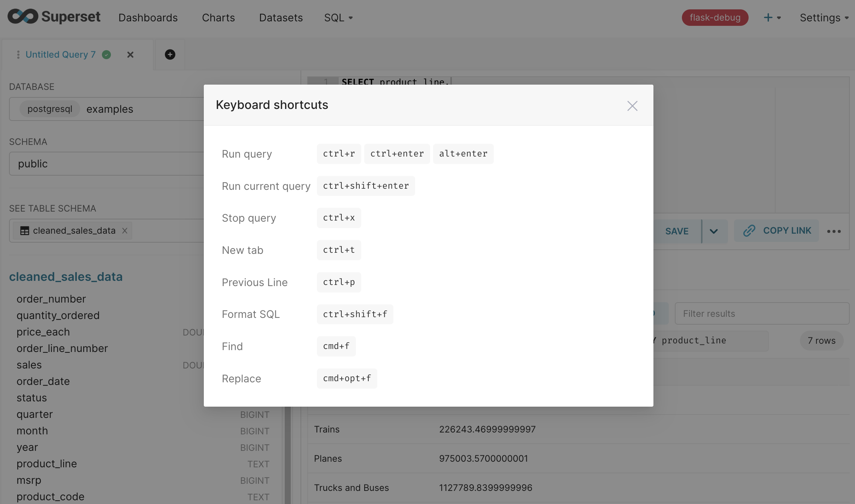Viewport: 855px width, 504px height.
Task: Click the add new tab plus icon
Action: coord(170,55)
